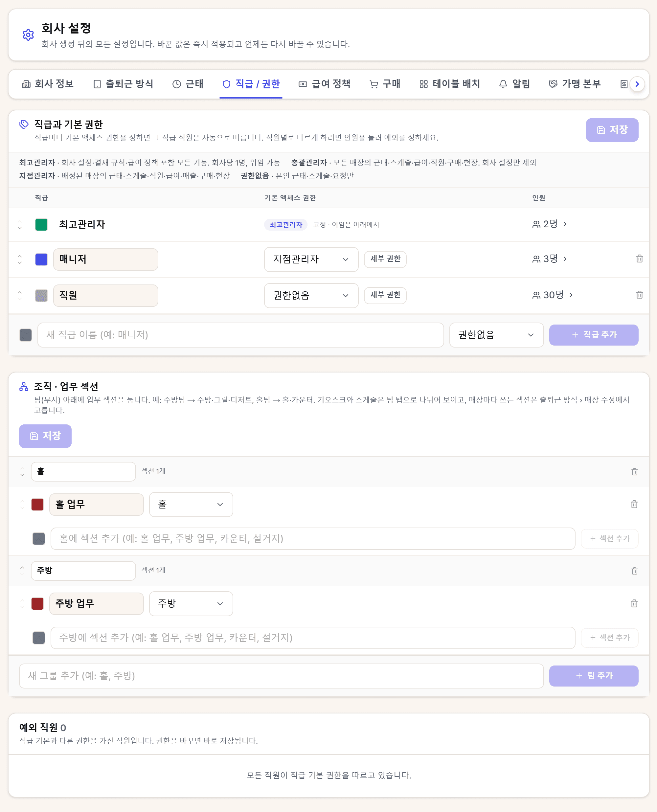Open new rank permission dropdown 권한없음

tap(496, 335)
